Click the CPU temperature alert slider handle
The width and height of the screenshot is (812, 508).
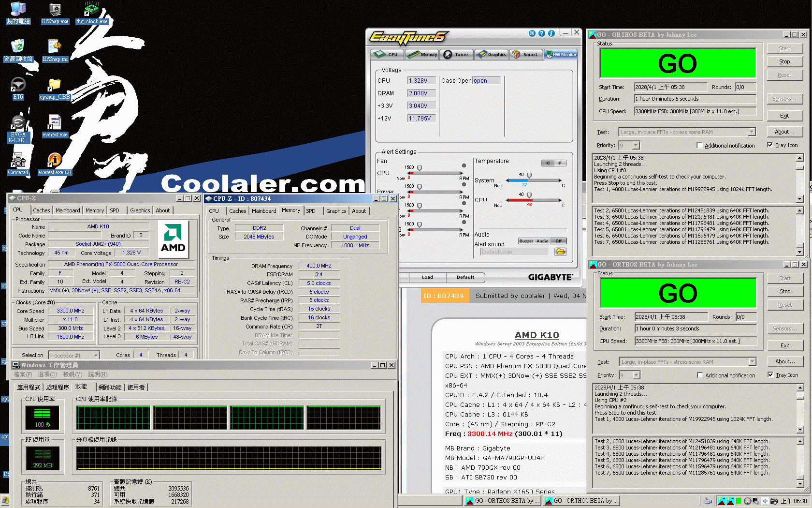(529, 195)
